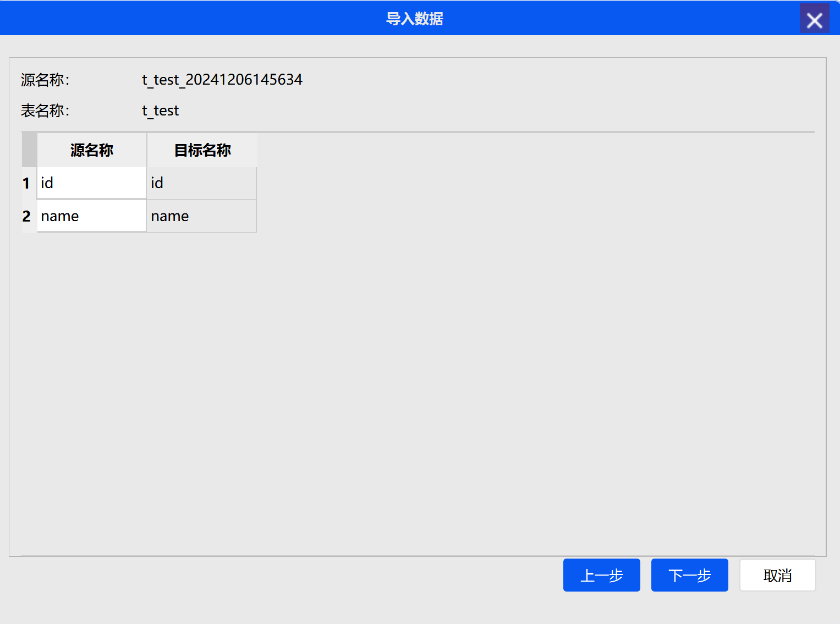This screenshot has width=840, height=624.
Task: Click the t_test_20241206145634 source name value
Action: [x=222, y=80]
